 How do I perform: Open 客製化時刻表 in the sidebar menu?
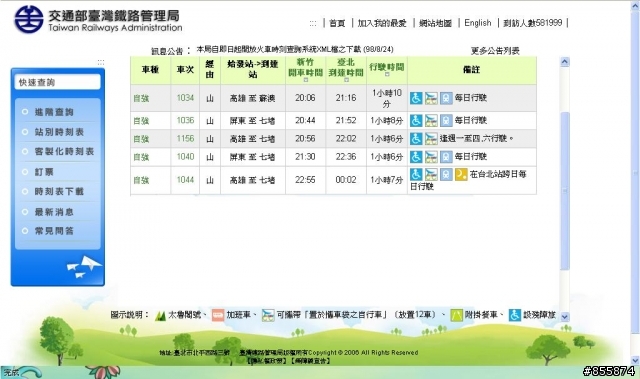coord(64,151)
